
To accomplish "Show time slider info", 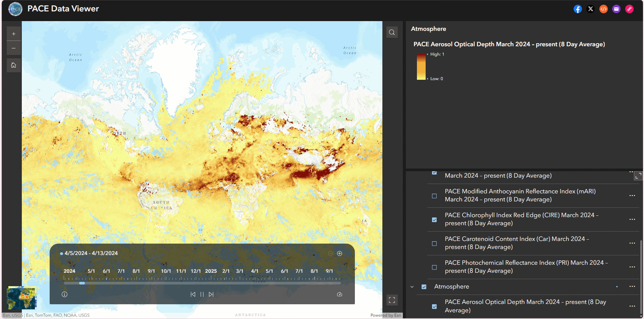I will tap(64, 294).
